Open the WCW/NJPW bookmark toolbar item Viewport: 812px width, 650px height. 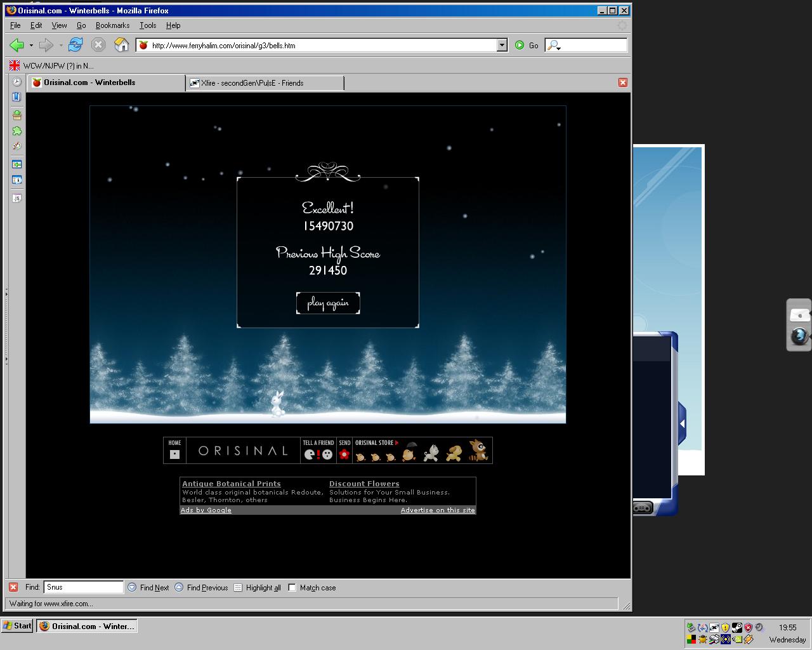(x=51, y=65)
